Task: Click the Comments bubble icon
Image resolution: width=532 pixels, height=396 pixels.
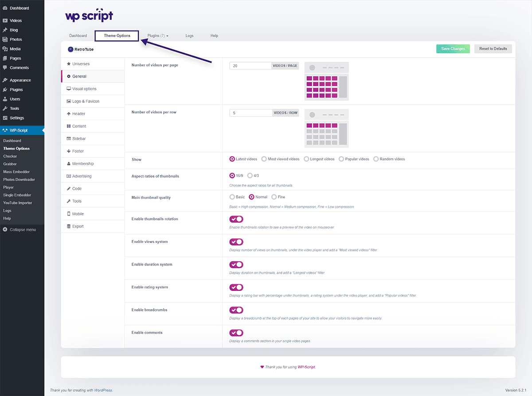Action: click(5, 68)
